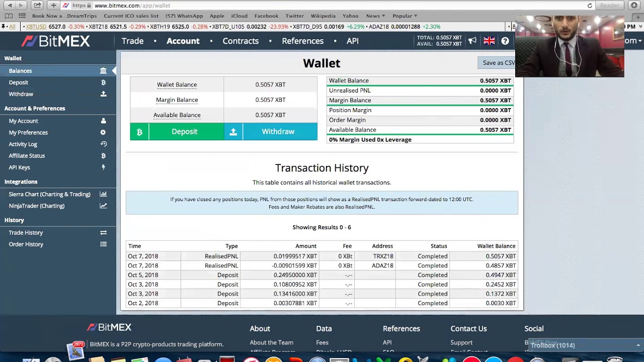Click the browser back arrow
This screenshot has width=644, height=362.
click(9, 6)
